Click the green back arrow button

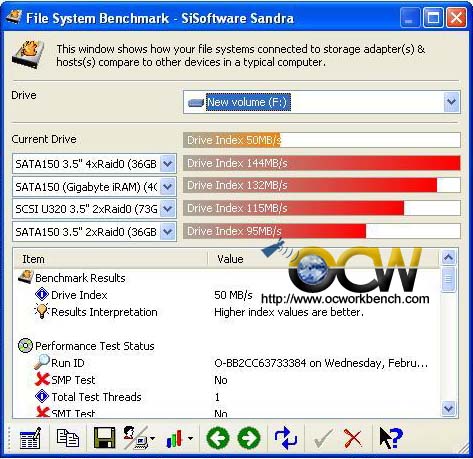tap(218, 438)
